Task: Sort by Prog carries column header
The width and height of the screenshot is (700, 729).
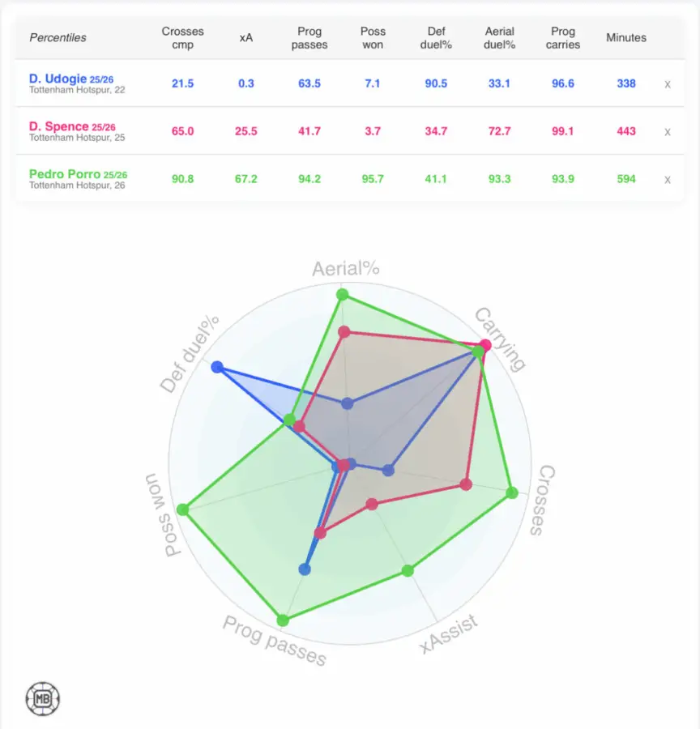Action: 563,38
